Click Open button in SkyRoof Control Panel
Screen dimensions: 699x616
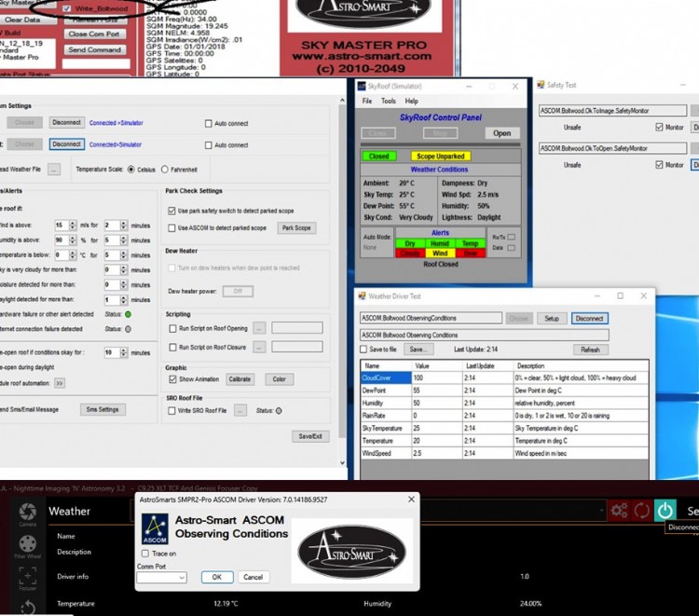pos(502,133)
